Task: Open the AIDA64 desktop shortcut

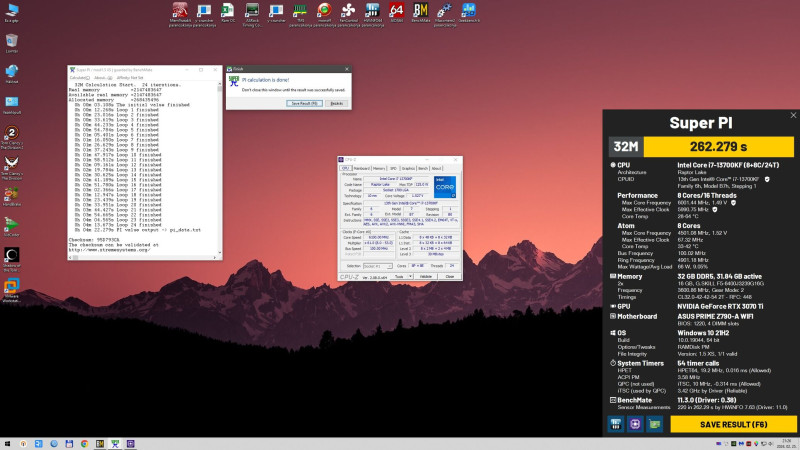Action: point(396,13)
